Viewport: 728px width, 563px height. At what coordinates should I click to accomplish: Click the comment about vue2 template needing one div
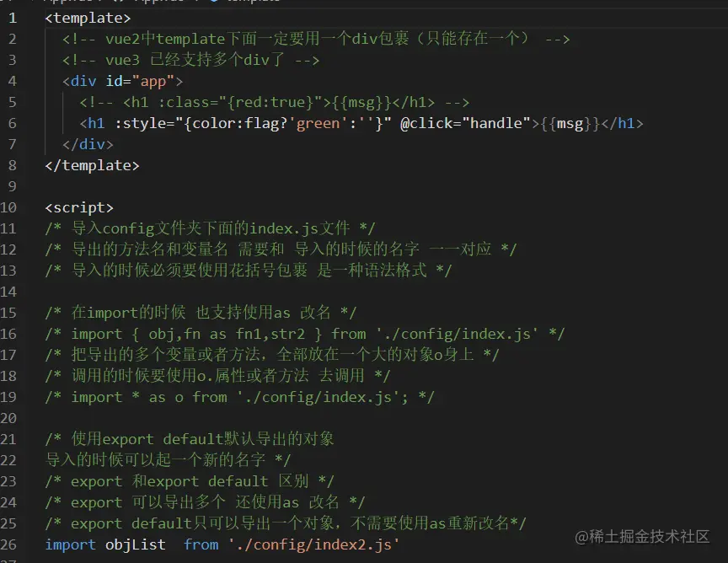[316, 39]
